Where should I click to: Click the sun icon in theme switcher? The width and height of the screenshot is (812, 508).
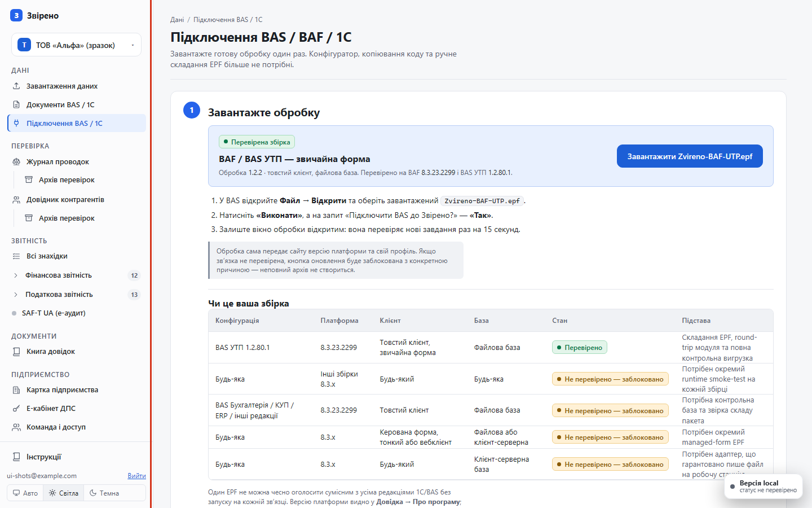52,493
